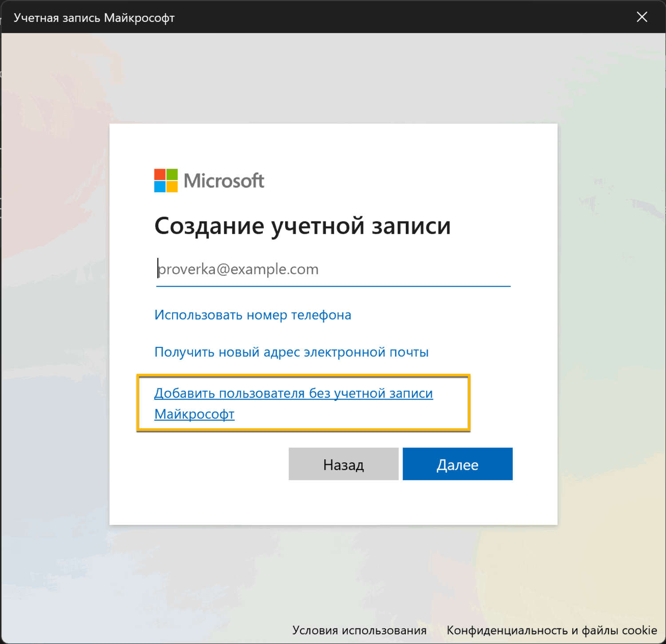Screen dimensions: 666x644
Task: Click the 'Создание учетной записи' heading
Action: [x=302, y=226]
